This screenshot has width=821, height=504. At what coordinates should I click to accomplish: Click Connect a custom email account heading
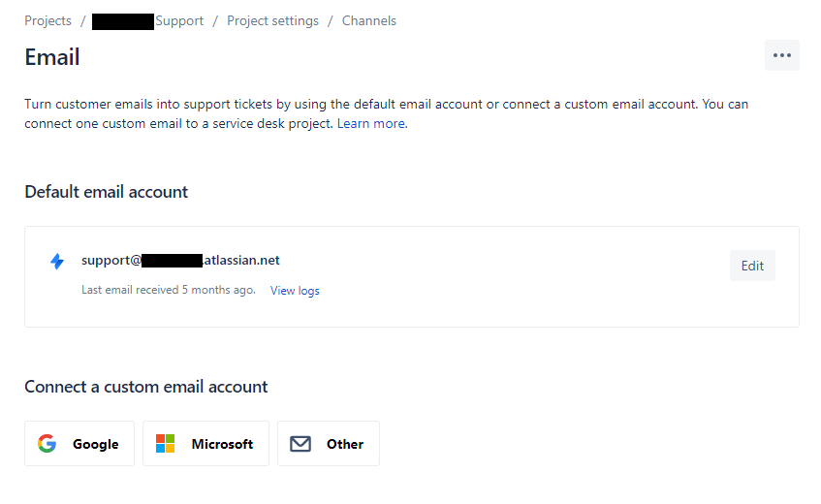pos(146,387)
